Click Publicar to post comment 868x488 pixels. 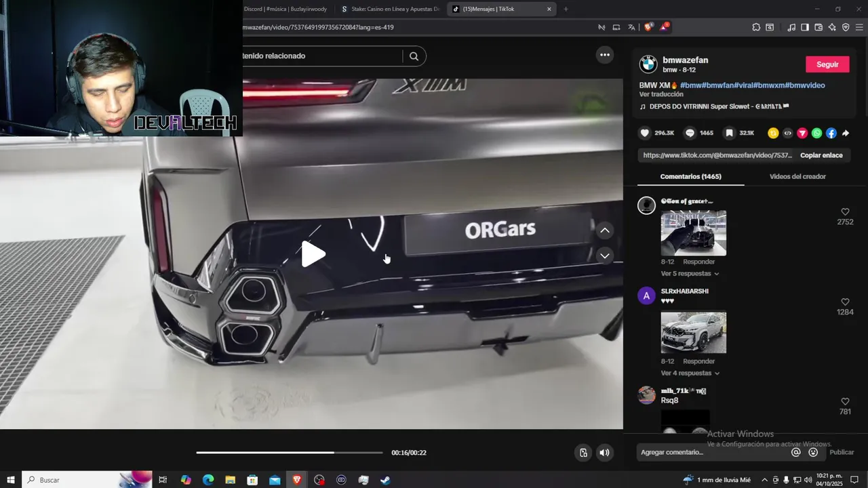pos(842,452)
